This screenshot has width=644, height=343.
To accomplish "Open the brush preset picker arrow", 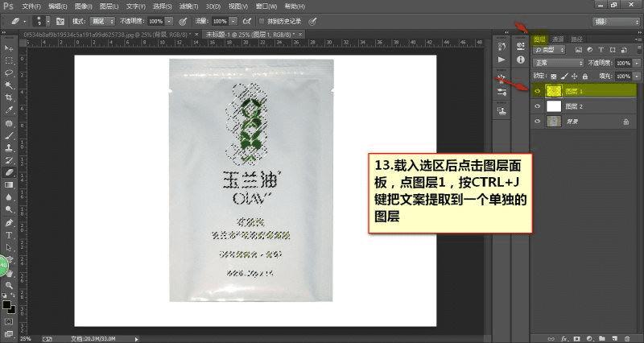I will [x=48, y=21].
